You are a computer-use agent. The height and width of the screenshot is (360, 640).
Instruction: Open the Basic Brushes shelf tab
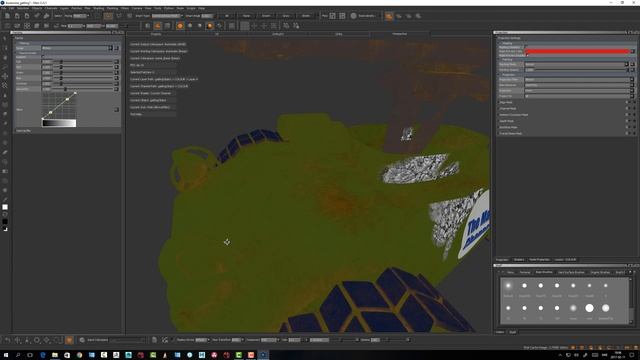click(544, 272)
